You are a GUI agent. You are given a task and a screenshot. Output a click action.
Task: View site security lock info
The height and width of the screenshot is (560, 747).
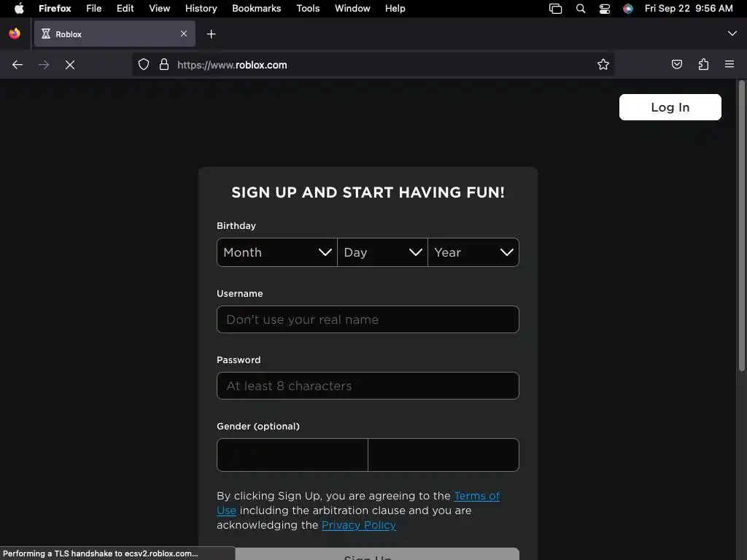164,64
